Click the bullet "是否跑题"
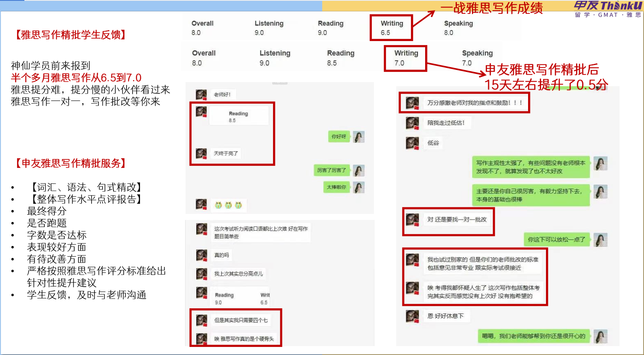Screen dimensions: 644x355 (x=47, y=223)
